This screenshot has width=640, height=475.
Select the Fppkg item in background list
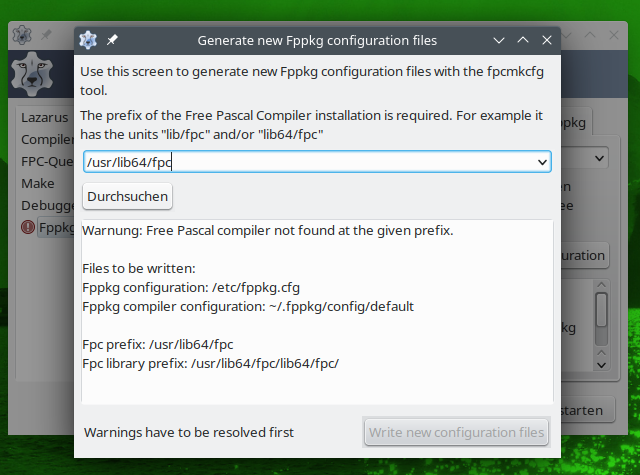click(56, 227)
